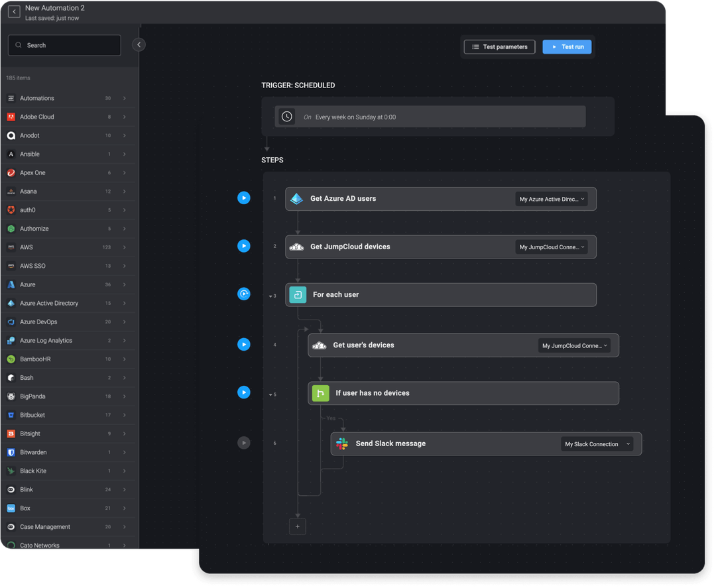Image resolution: width=716 pixels, height=588 pixels.
Task: Click JumpCloud icon on Get user's devices
Action: pos(319,345)
